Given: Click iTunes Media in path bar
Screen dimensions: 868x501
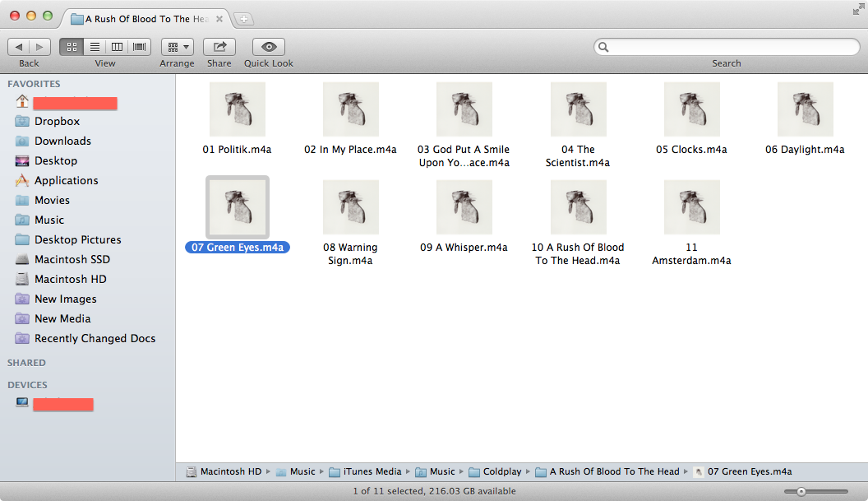Looking at the screenshot, I should coord(365,471).
